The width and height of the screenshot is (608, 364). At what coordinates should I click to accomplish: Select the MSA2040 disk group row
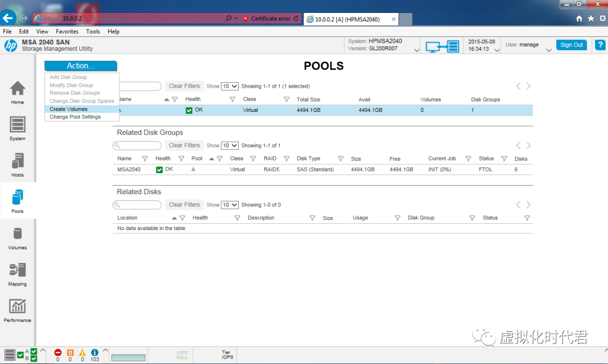pyautogui.click(x=323, y=169)
